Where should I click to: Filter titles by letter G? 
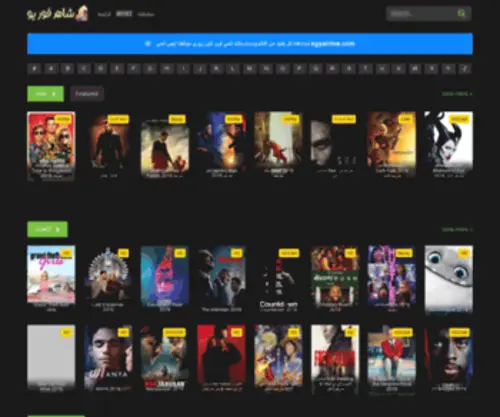tap(150, 69)
